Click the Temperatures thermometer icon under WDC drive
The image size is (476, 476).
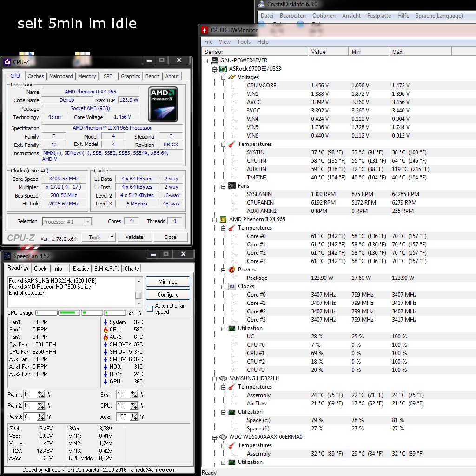click(x=232, y=445)
